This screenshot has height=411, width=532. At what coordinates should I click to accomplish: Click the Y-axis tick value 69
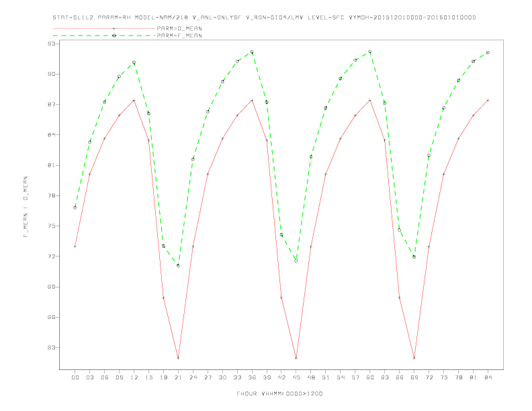[x=52, y=287]
